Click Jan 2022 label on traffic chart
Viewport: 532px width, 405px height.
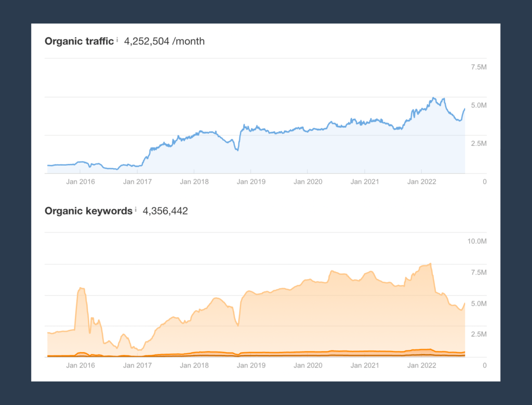click(x=421, y=181)
